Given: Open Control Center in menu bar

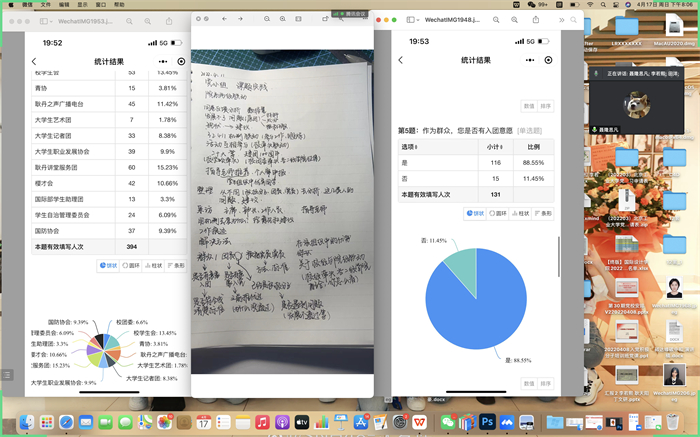Looking at the screenshot, I should click(x=616, y=4).
